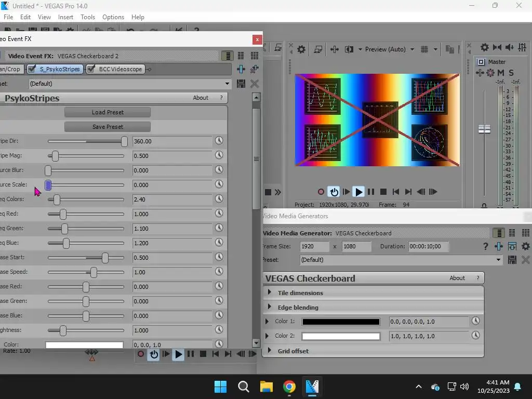This screenshot has width=532, height=399.
Task: Click Frame Size width field 1920
Action: point(314,246)
